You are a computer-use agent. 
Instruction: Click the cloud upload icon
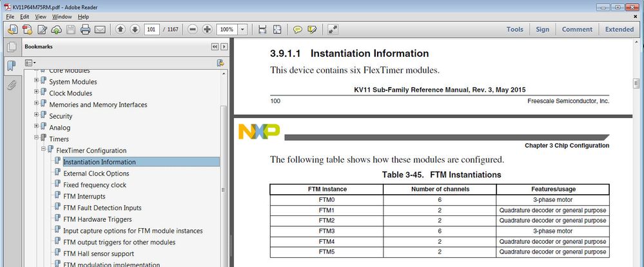(x=56, y=29)
